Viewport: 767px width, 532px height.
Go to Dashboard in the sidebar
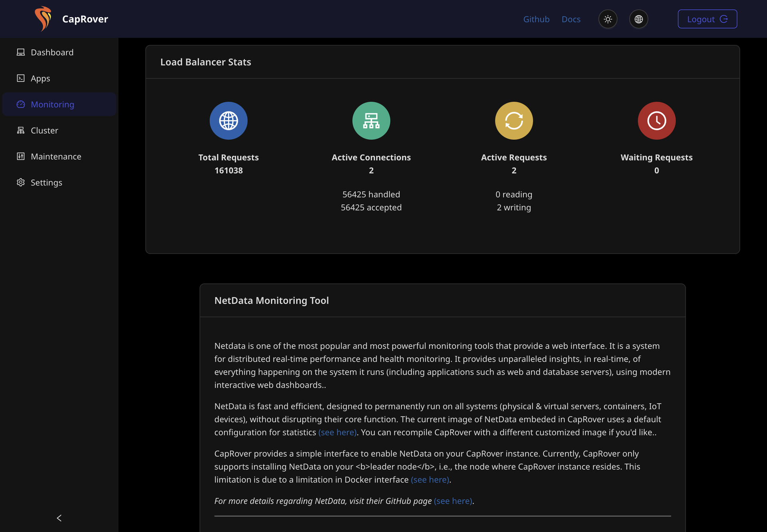point(59,52)
